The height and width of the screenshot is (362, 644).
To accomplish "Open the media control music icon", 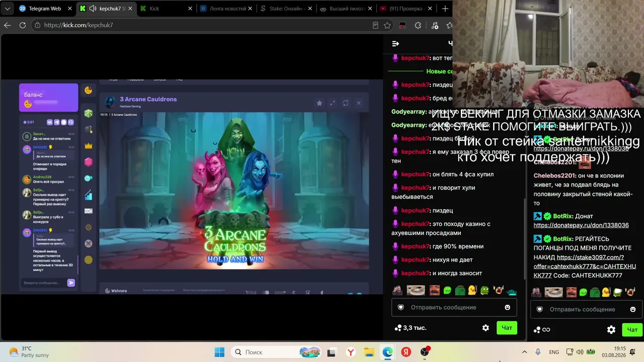I will [x=435, y=25].
